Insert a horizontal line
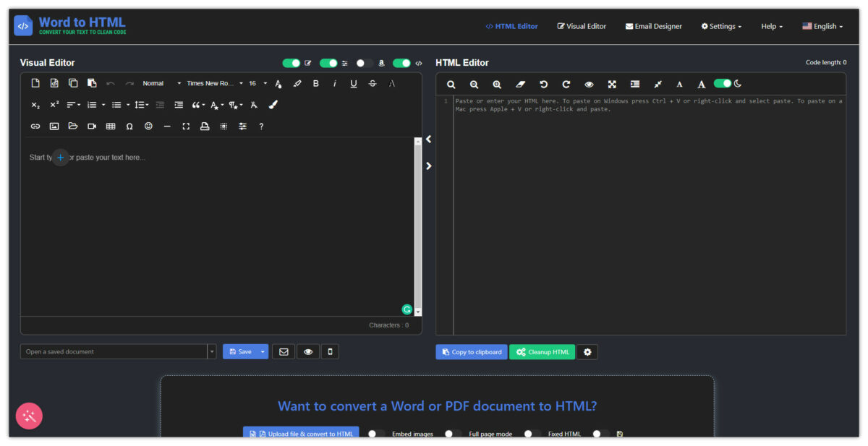 167,126
